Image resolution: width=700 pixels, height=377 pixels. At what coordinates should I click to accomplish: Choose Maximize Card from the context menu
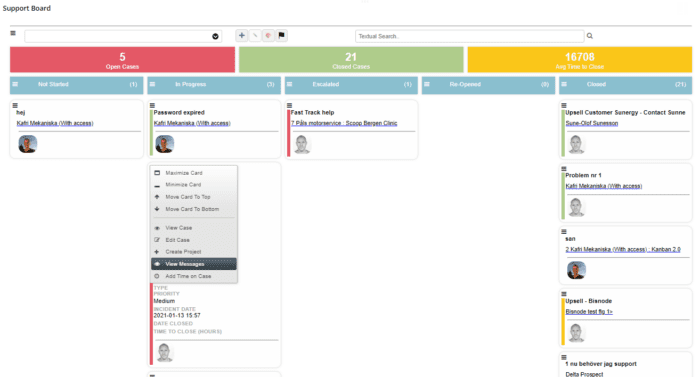click(x=194, y=173)
